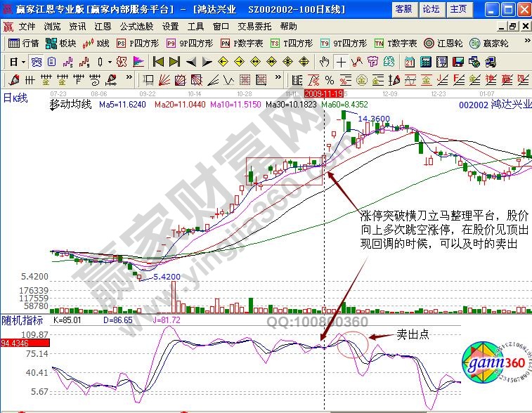Click the 客服 button in title bar
Image resolution: width=532 pixels, height=413 pixels.
(403, 9)
